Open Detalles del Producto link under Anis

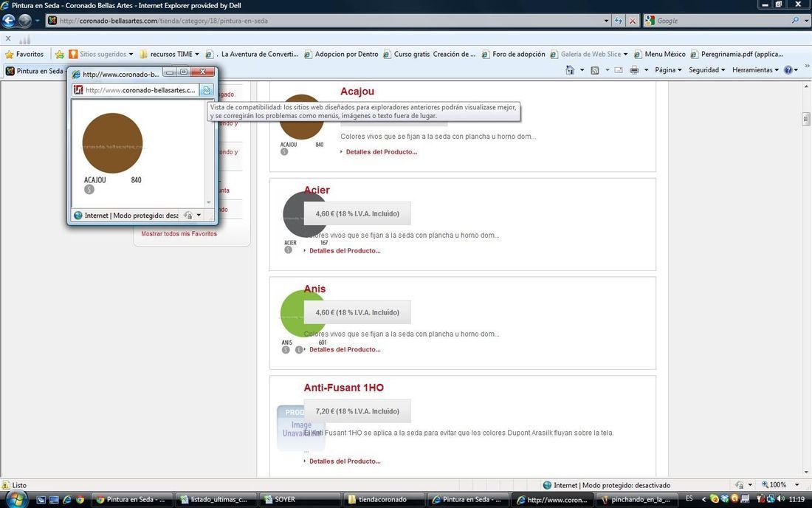pyautogui.click(x=345, y=349)
